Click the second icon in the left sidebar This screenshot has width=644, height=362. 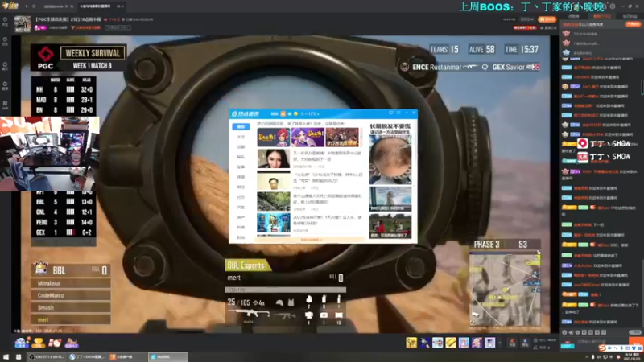pos(5,41)
